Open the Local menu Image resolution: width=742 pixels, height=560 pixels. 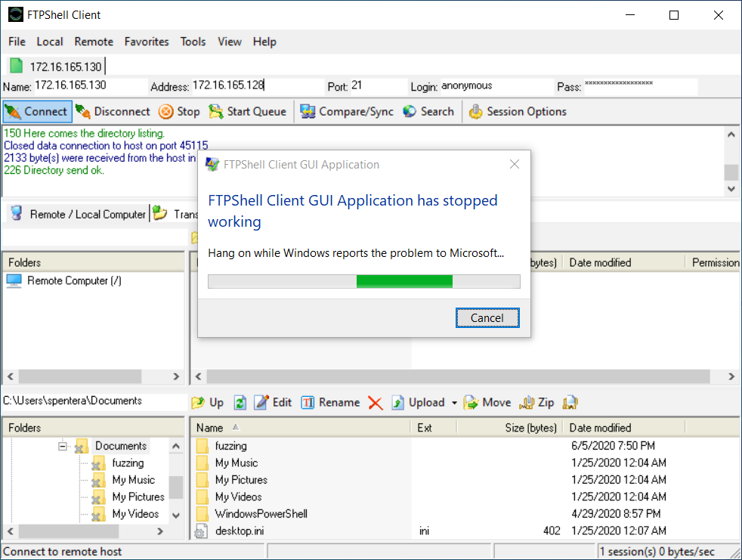click(50, 42)
